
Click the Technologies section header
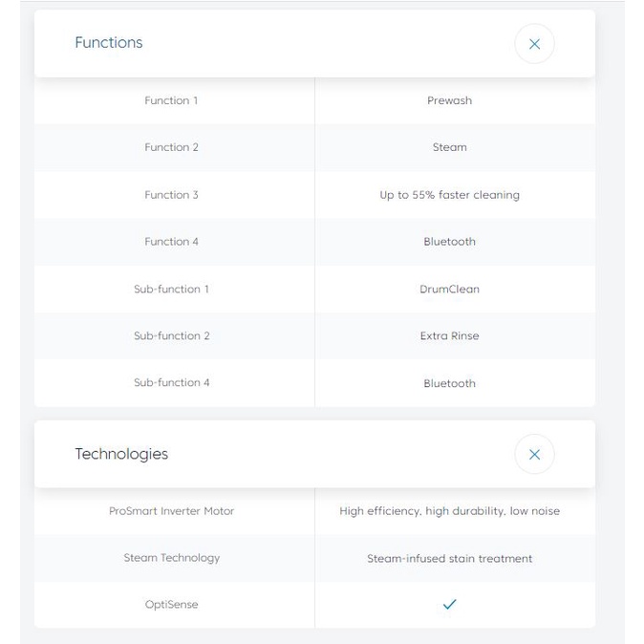click(121, 454)
